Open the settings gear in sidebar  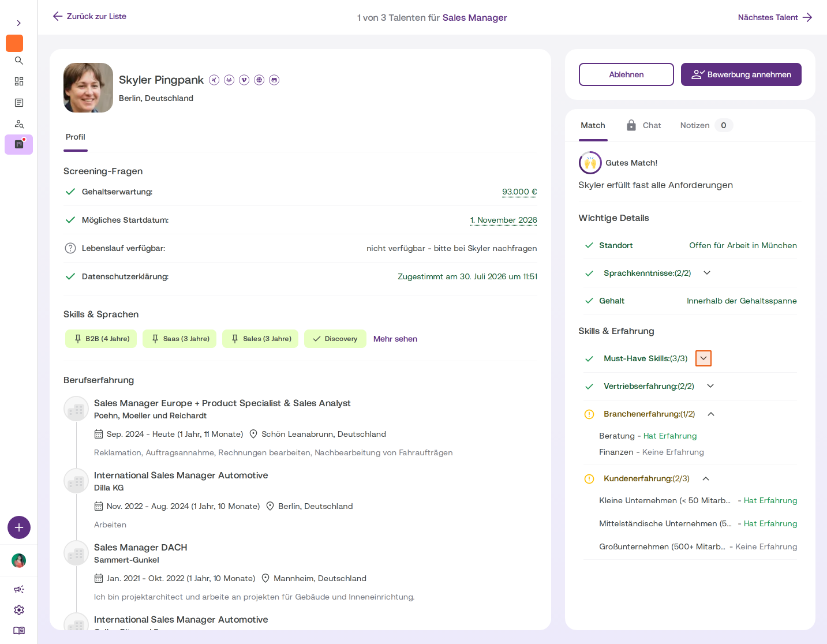pos(19,610)
